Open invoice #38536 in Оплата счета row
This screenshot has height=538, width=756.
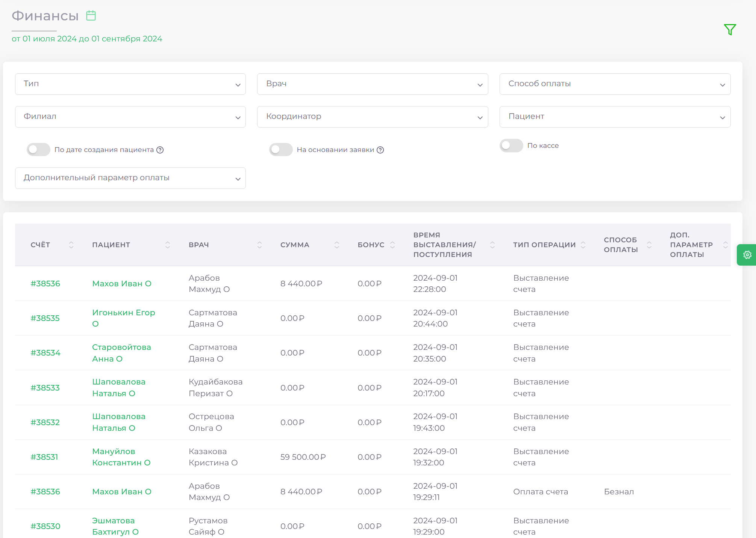pyautogui.click(x=45, y=492)
